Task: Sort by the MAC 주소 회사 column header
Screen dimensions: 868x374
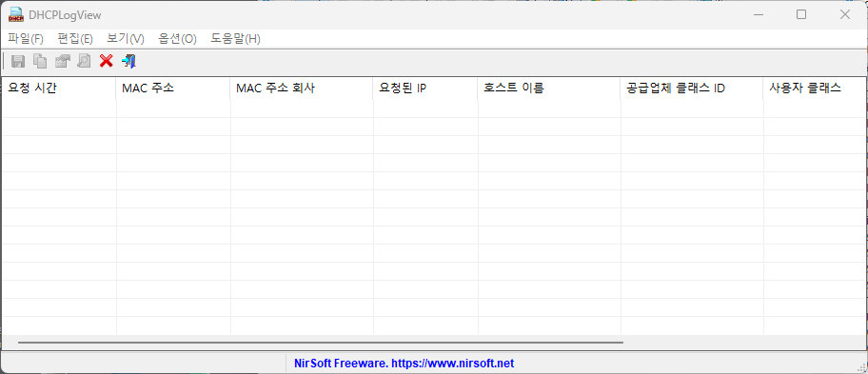Action: click(302, 89)
